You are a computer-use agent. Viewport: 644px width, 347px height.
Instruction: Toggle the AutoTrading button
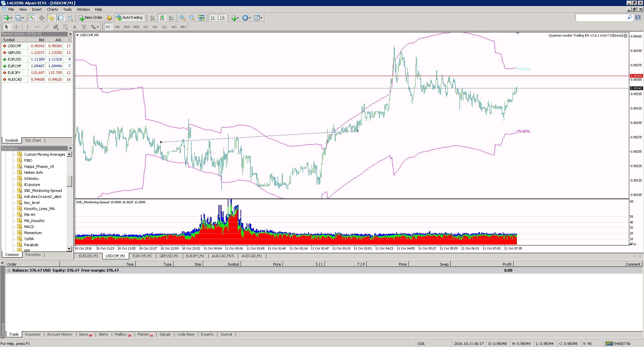tap(129, 18)
